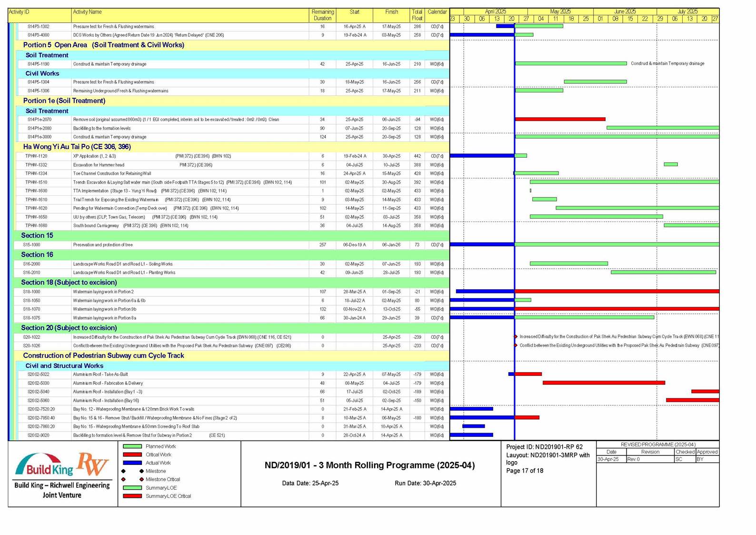Click 'Project ID: ND201901-RP 62' text
The image size is (756, 535).
tap(544, 447)
